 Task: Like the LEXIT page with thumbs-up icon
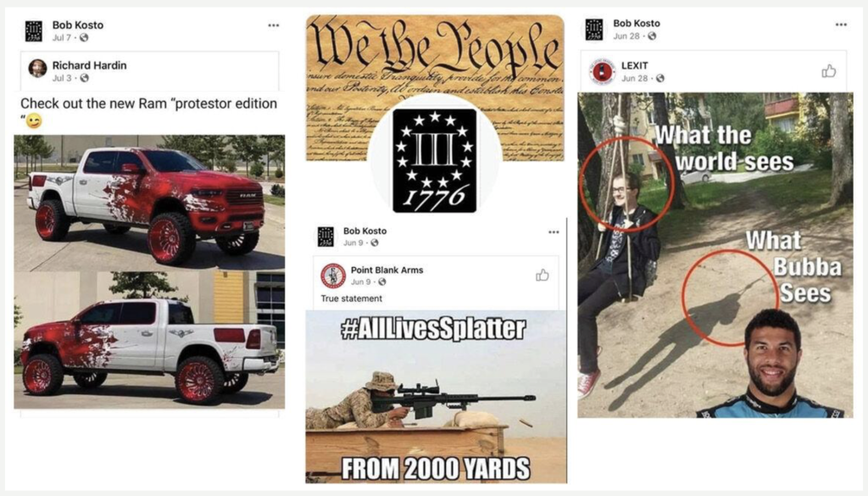pyautogui.click(x=829, y=71)
